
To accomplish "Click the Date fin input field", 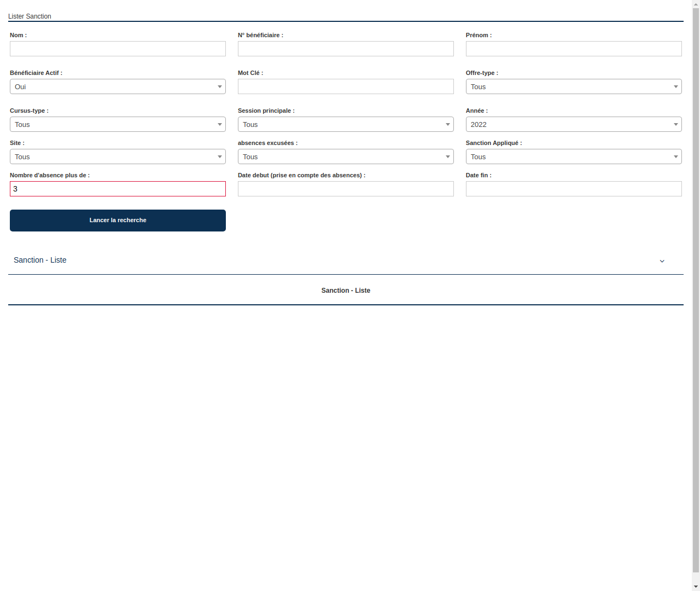I will (574, 189).
